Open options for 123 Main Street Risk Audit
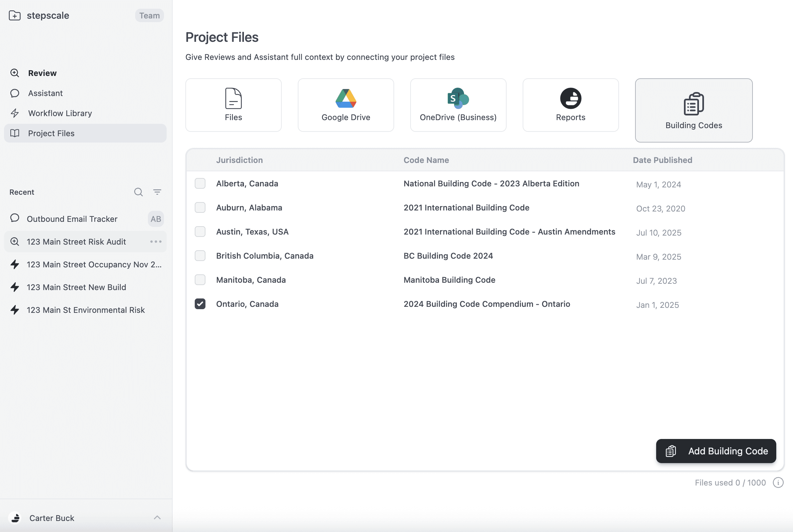 [x=156, y=242]
